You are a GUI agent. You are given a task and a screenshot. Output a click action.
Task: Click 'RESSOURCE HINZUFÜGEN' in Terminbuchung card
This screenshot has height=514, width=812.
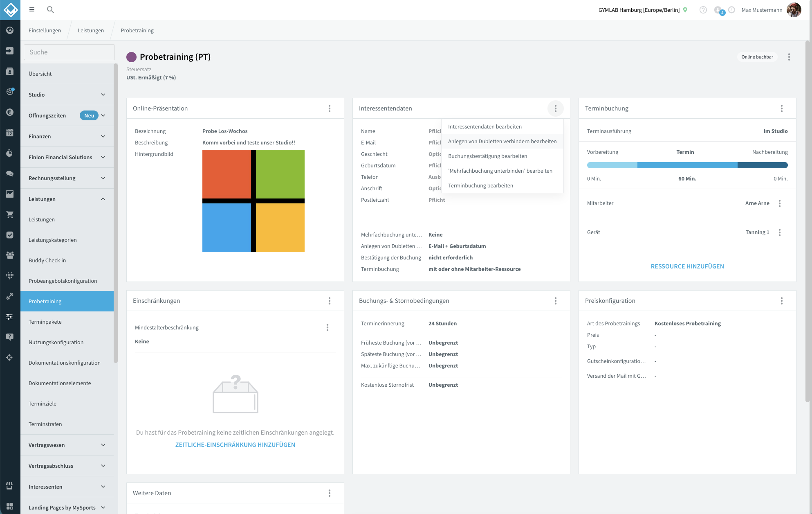[687, 266]
